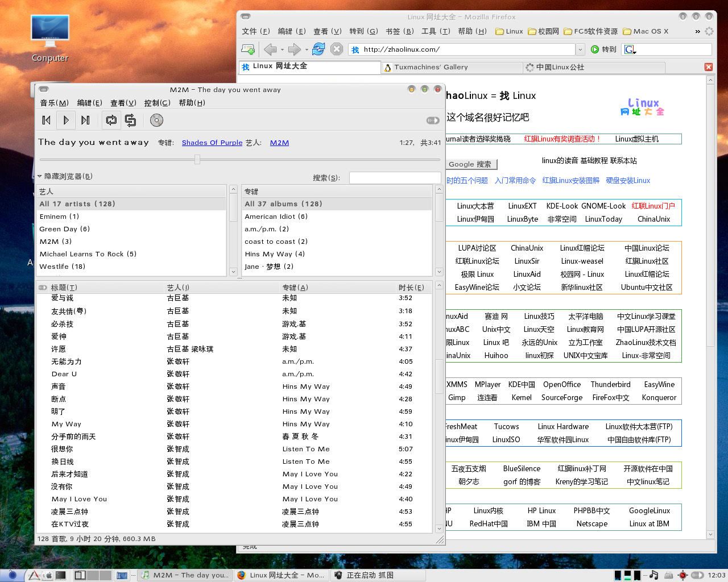This screenshot has height=582, width=728.
Task: Switch to Tuxmachines' Gallery tab
Action: [452, 67]
